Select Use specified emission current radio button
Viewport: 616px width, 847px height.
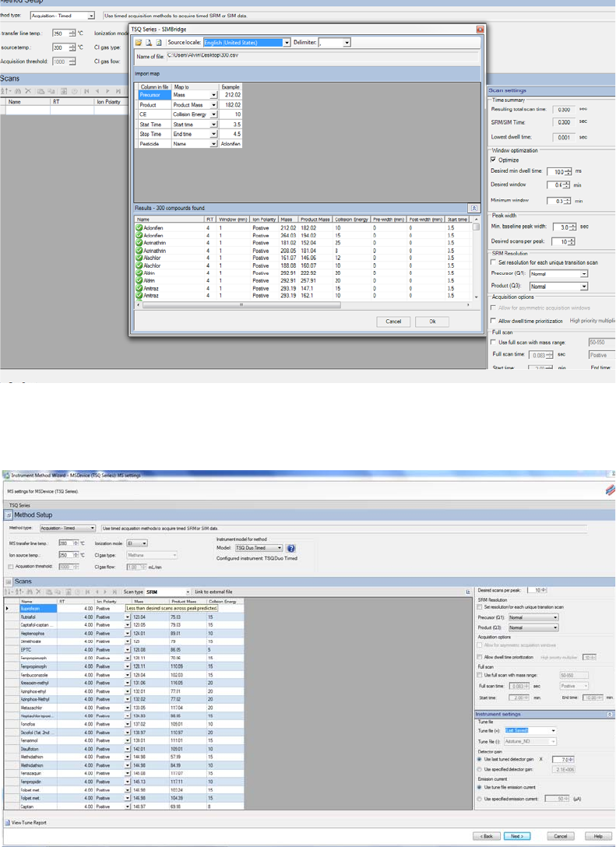(480, 799)
